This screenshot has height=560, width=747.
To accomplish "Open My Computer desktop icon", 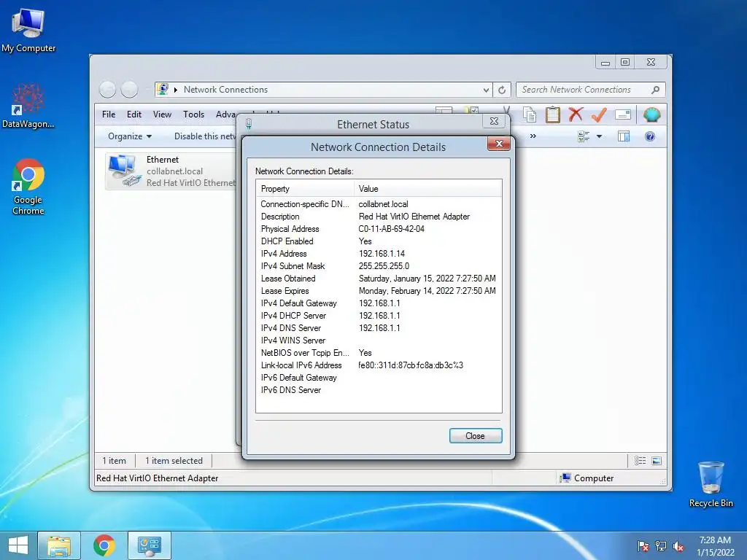I will pyautogui.click(x=28, y=31).
